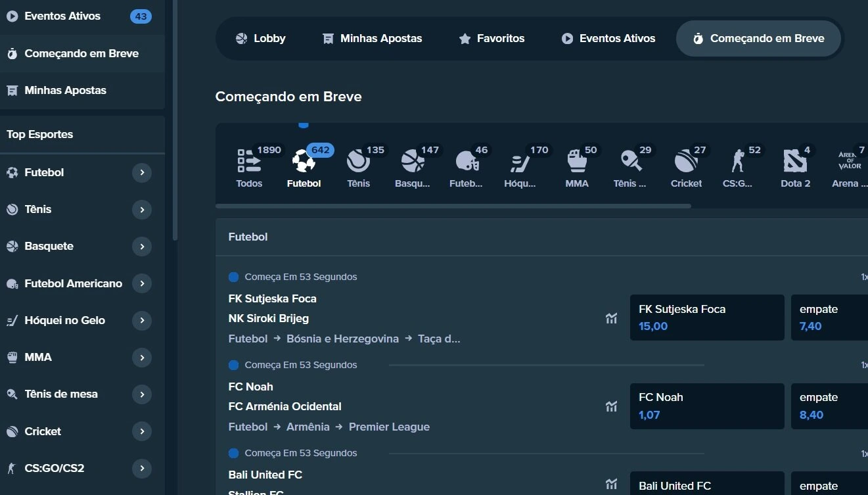Viewport: 868px width, 495px height.
Task: Expand the Tênis de mesa sidebar chevron
Action: click(x=141, y=394)
